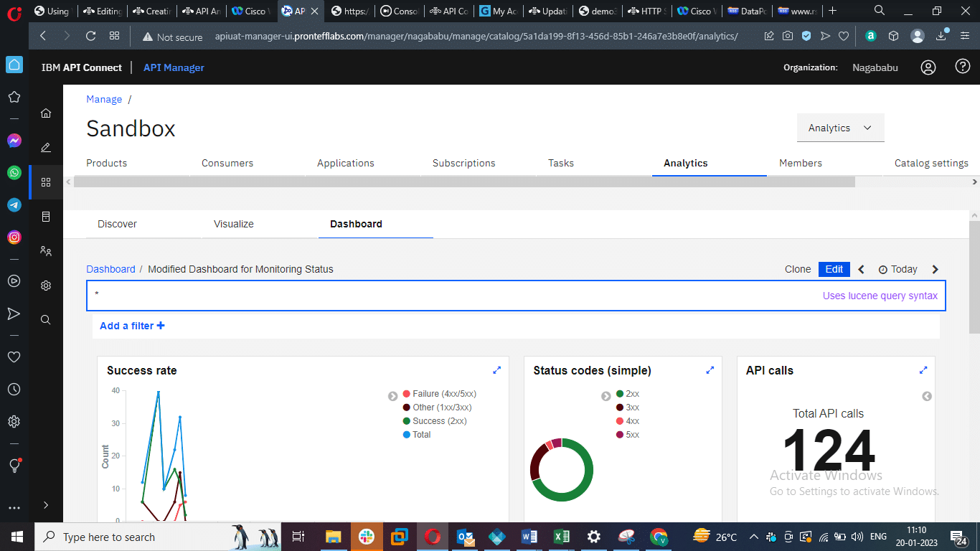Screen dimensions: 980x551
Task: Open the Develop pencil icon in API Manager sidebar
Action: pyautogui.click(x=46, y=147)
